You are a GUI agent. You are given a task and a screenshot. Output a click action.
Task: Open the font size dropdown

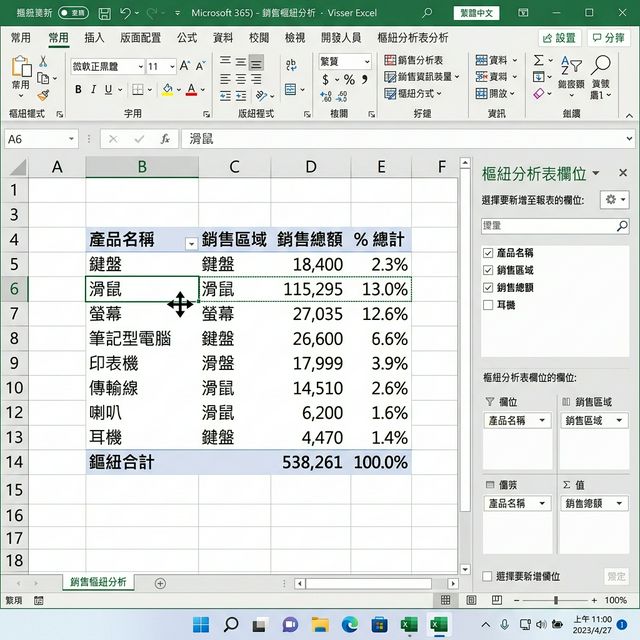pos(172,66)
